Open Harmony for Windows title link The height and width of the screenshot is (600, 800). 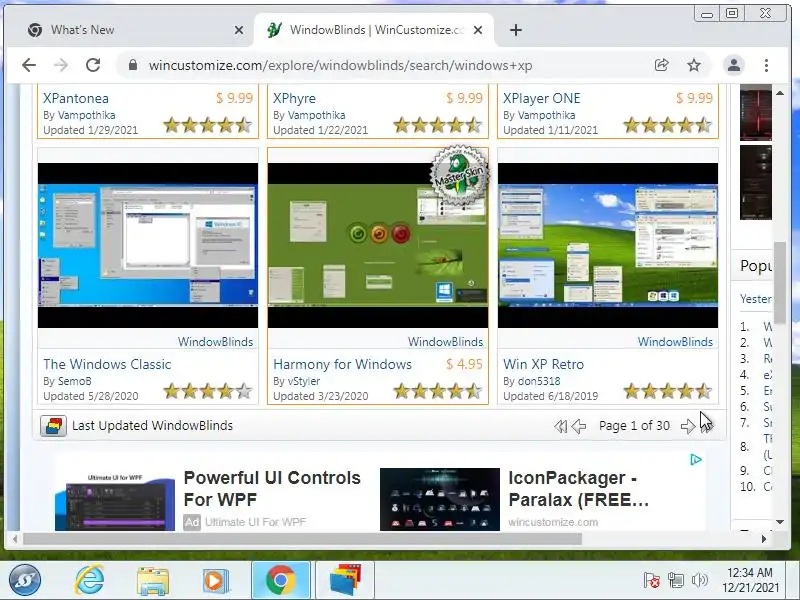click(x=342, y=364)
